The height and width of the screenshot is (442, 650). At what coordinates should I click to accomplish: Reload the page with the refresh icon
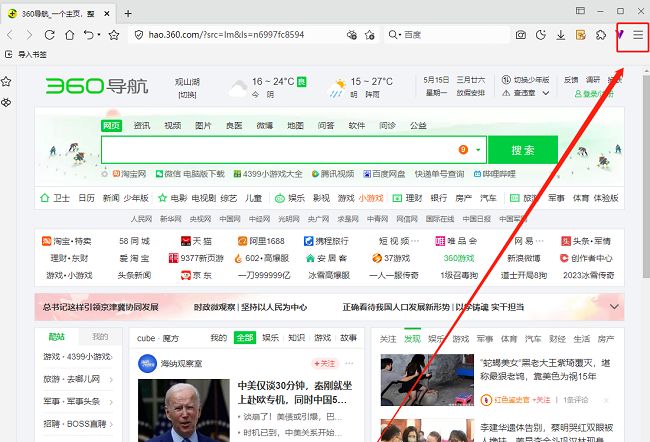coord(49,35)
